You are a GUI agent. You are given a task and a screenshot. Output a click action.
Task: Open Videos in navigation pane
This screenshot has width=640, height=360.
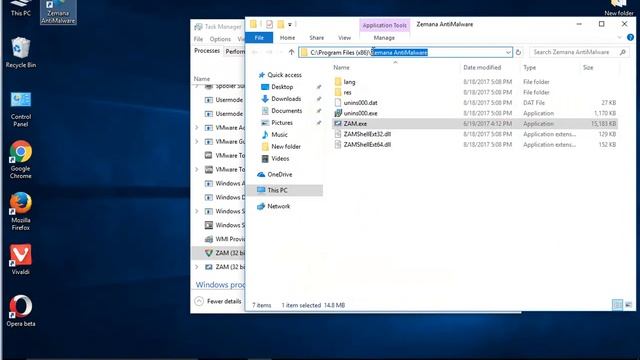(x=280, y=158)
